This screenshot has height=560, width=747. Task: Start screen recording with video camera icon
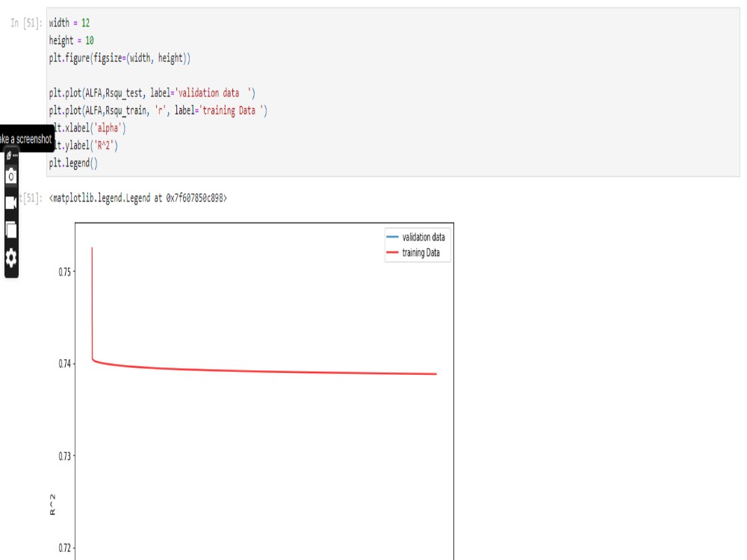[11, 203]
